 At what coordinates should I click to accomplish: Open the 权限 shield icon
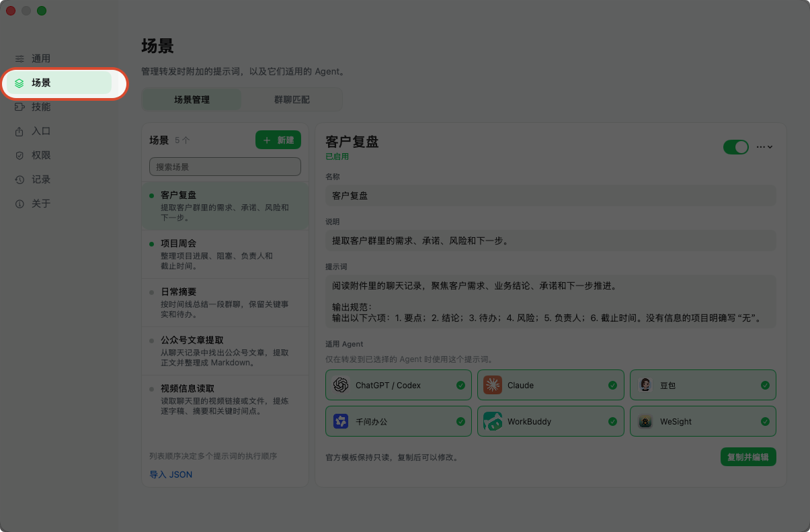point(19,156)
